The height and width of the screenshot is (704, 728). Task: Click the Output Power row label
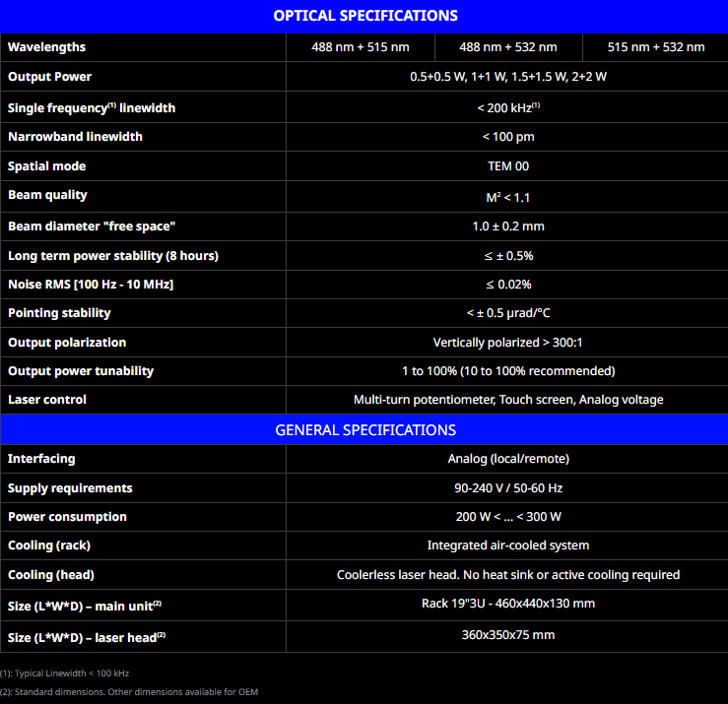49,77
